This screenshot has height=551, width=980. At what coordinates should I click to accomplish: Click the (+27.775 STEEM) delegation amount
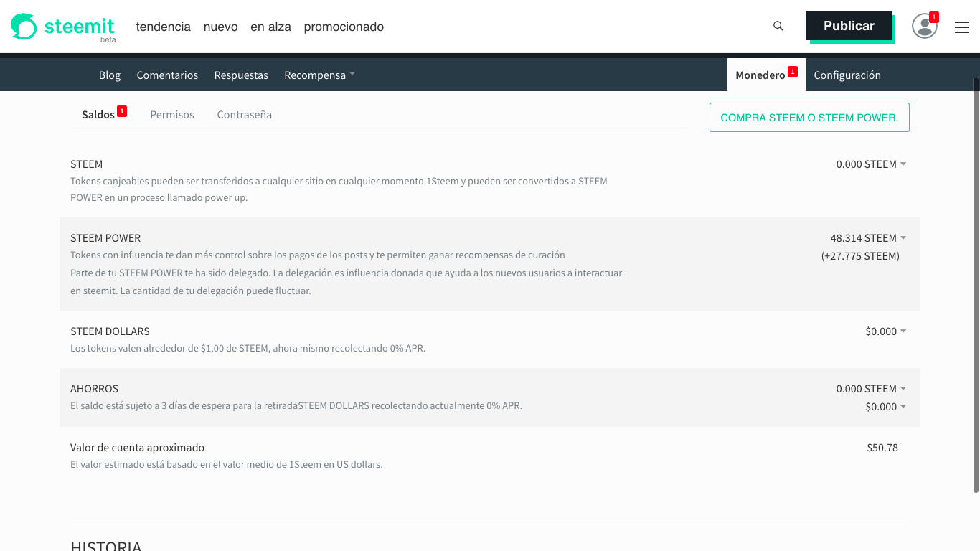[x=860, y=256]
